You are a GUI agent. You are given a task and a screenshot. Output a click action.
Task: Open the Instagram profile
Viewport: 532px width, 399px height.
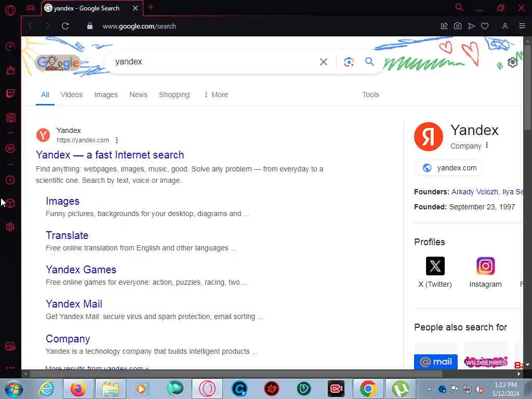(486, 272)
